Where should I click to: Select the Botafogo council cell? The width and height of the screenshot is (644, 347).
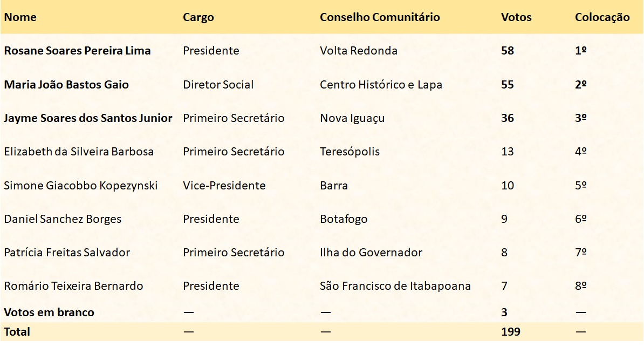point(344,219)
